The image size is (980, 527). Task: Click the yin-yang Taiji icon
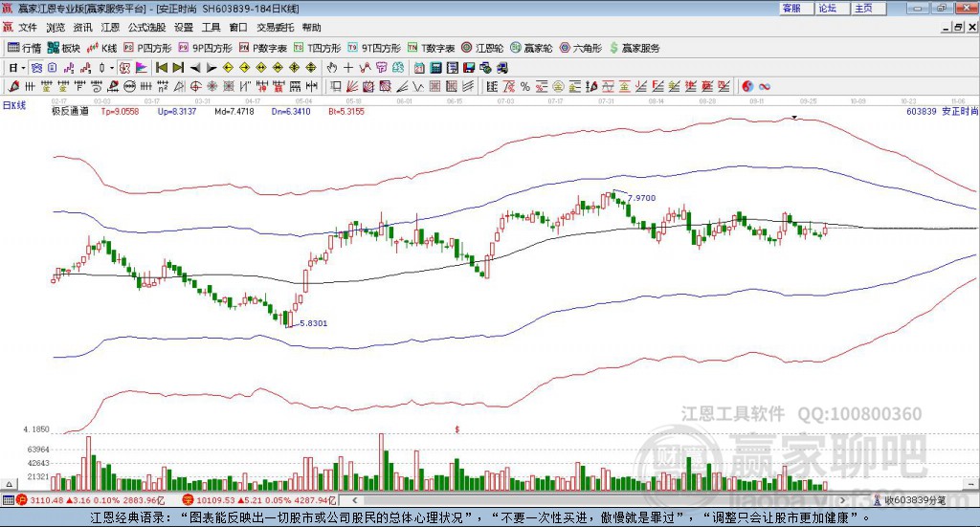(x=747, y=86)
